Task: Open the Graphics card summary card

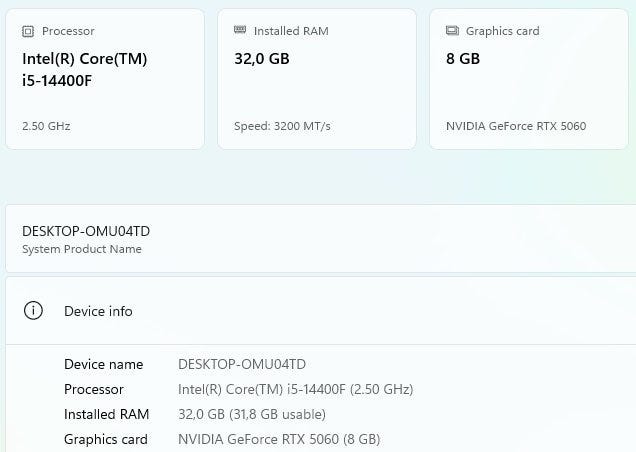Action: (x=529, y=79)
